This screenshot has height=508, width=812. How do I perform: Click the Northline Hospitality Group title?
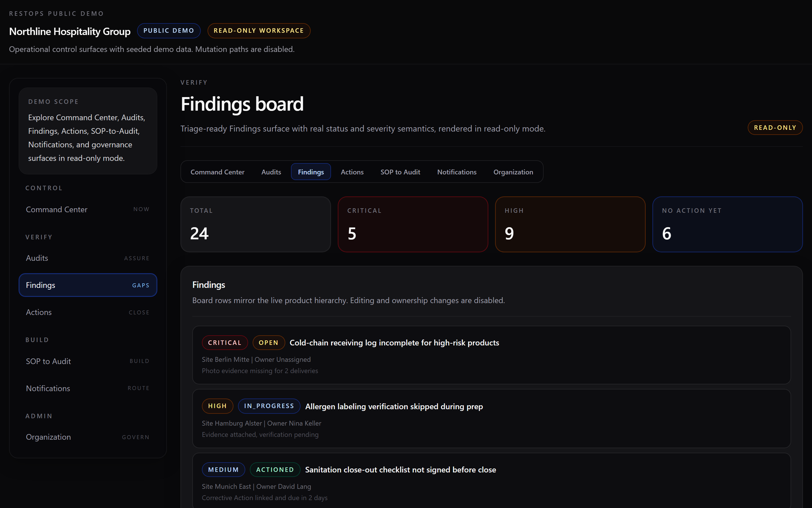[x=70, y=31]
